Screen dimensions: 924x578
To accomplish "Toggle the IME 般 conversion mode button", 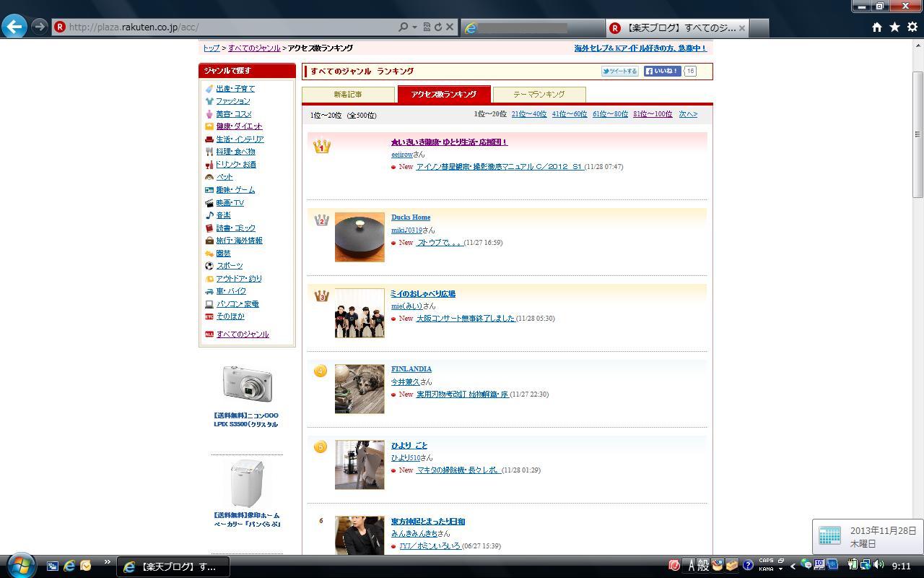I will tap(702, 565).
